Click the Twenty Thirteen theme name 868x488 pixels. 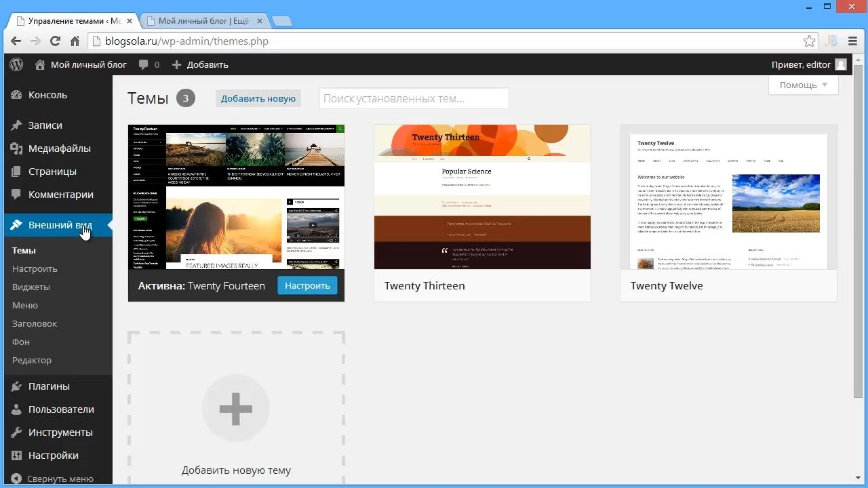click(425, 285)
